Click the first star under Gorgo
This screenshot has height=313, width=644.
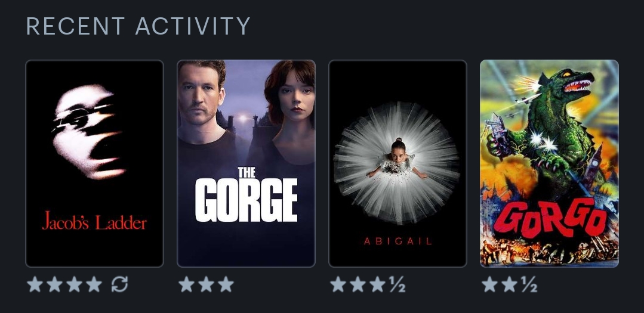coord(489,284)
